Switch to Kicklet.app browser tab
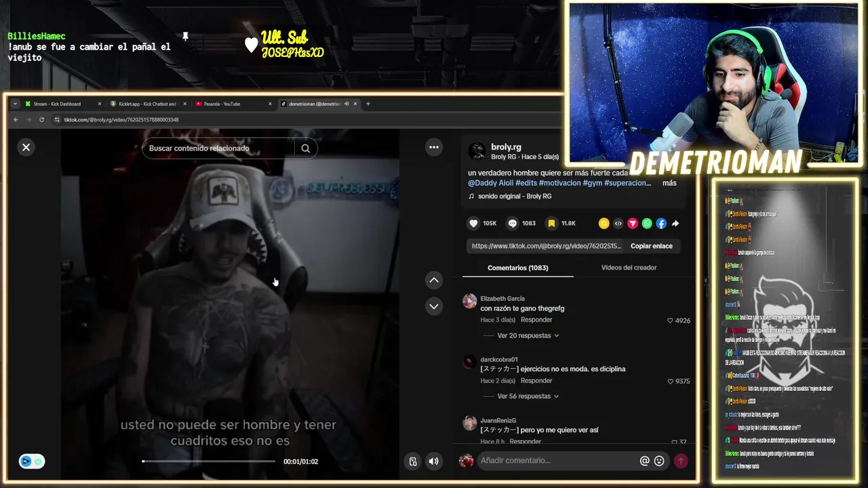This screenshot has width=868, height=488. 146,104
